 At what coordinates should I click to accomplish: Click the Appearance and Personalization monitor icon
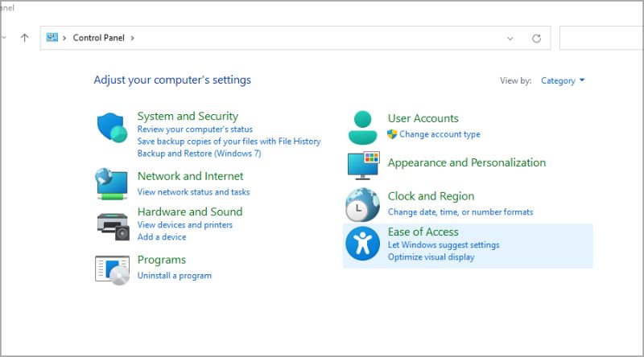point(363,165)
